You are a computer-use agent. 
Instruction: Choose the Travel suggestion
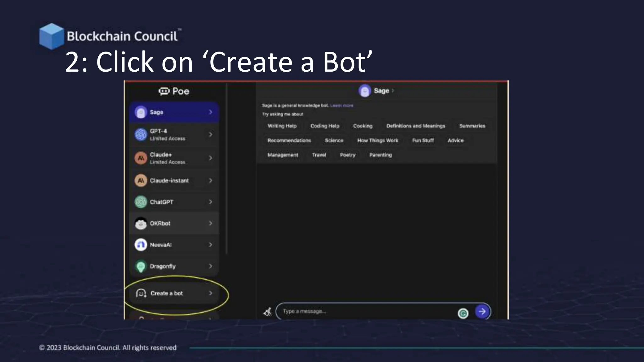(x=319, y=155)
